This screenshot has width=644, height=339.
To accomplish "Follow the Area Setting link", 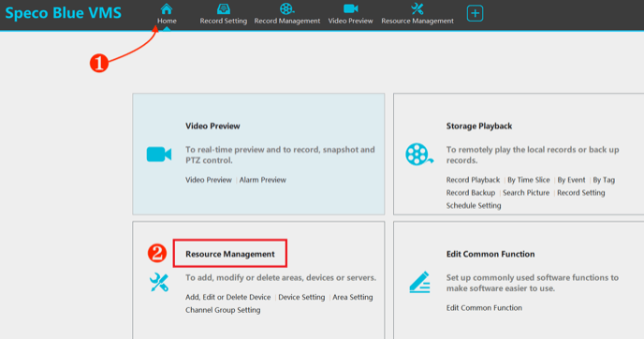I will tap(352, 297).
